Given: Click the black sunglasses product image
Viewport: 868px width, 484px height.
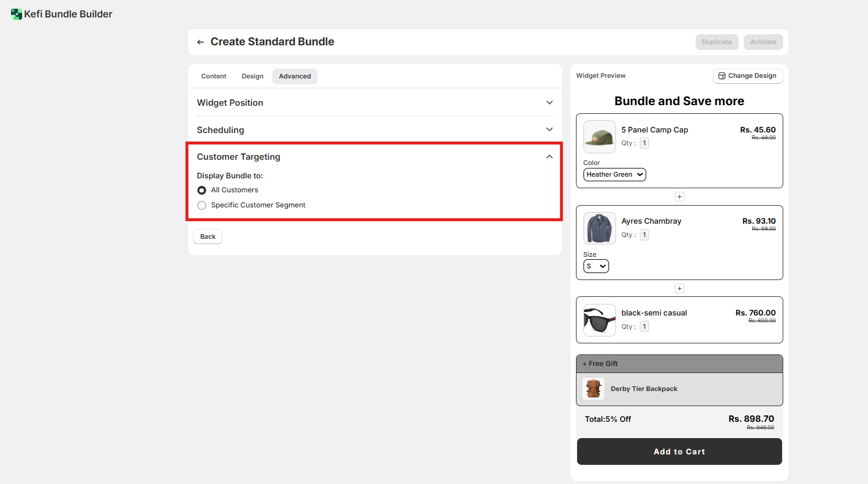Looking at the screenshot, I should (599, 320).
